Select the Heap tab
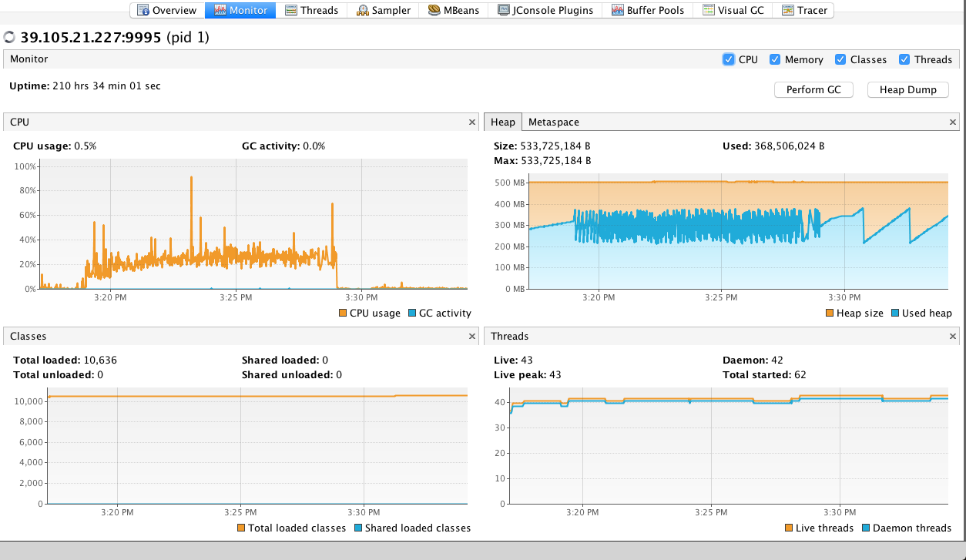Viewport: 966px width, 560px height. click(503, 122)
